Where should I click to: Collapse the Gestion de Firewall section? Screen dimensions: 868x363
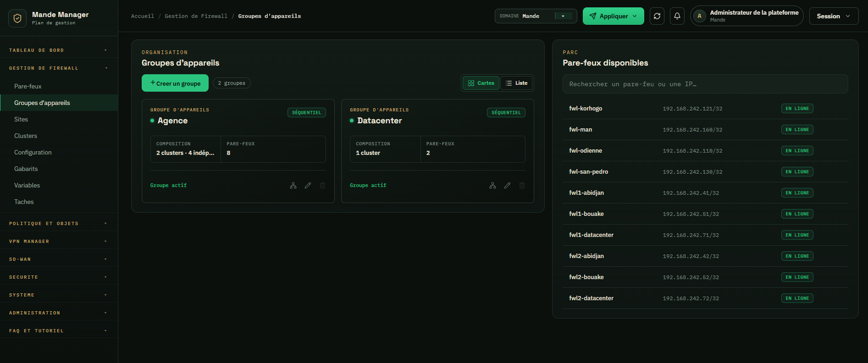[x=59, y=68]
